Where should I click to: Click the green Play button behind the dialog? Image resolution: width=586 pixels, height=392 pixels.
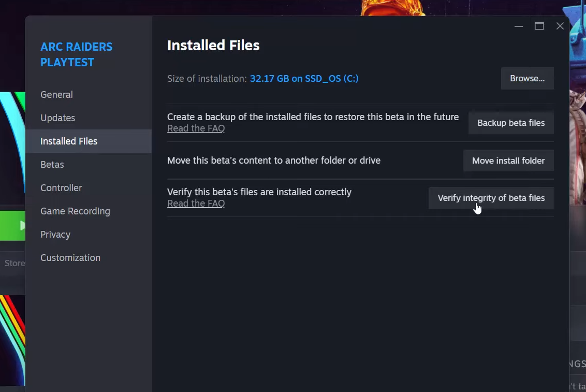pos(13,225)
